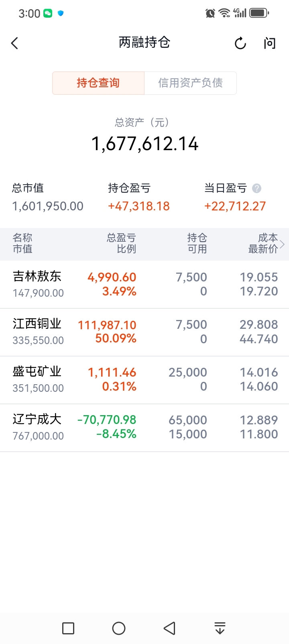Sort by the 持仓 可用 column header
289x644 pixels.
197,243
